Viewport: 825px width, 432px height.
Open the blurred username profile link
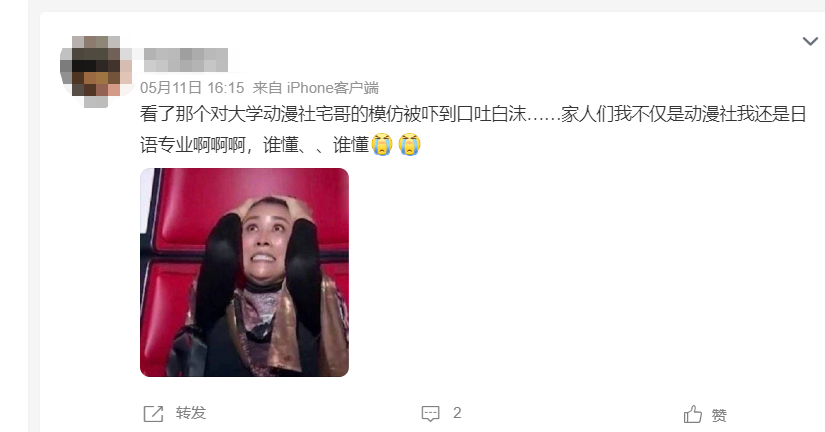click(x=186, y=59)
